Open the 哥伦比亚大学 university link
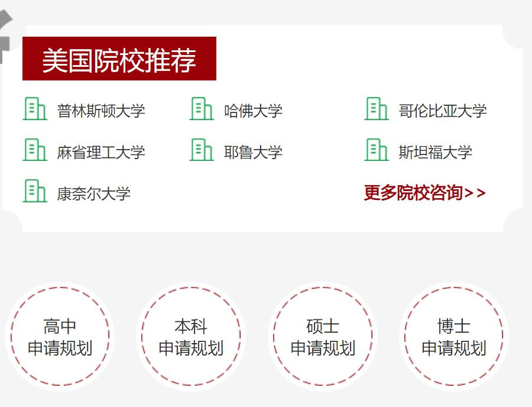The height and width of the screenshot is (407, 532). (443, 109)
